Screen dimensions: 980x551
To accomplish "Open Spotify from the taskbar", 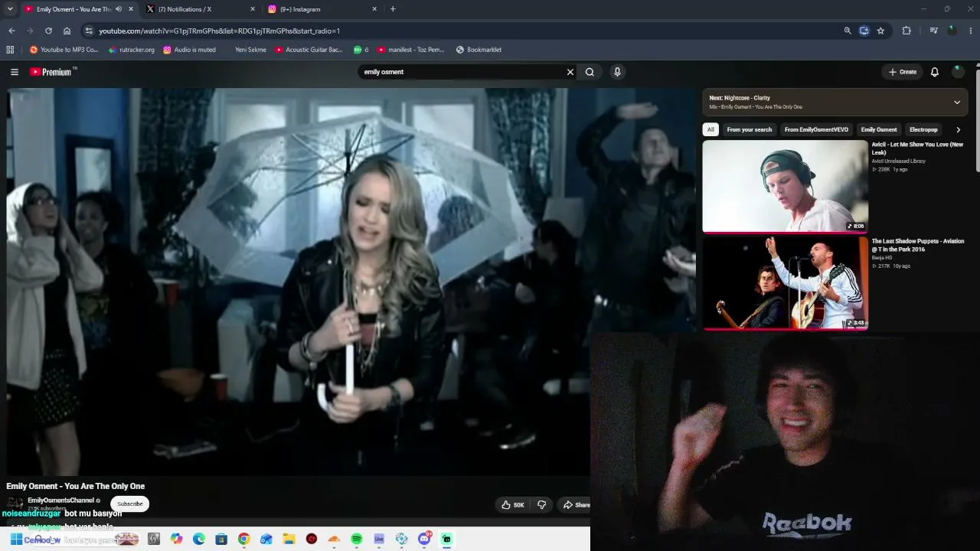I will pos(357,539).
